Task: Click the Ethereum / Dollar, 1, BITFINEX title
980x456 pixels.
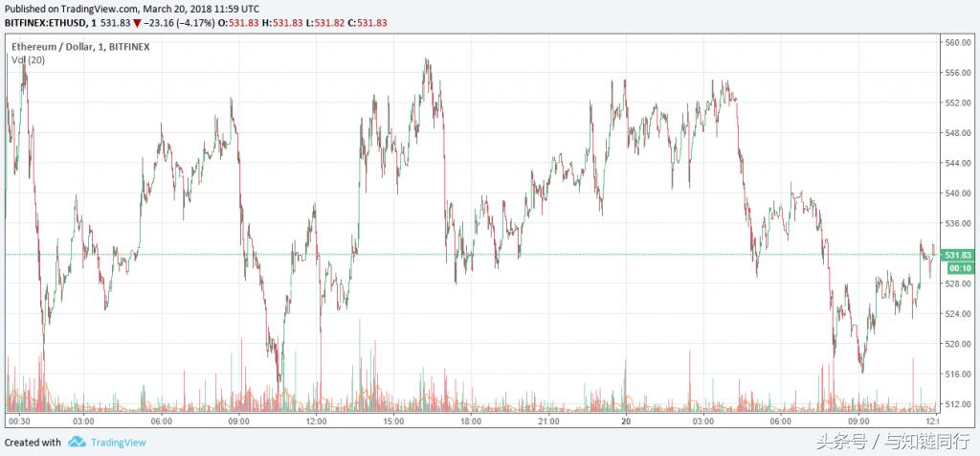Action: pos(79,47)
